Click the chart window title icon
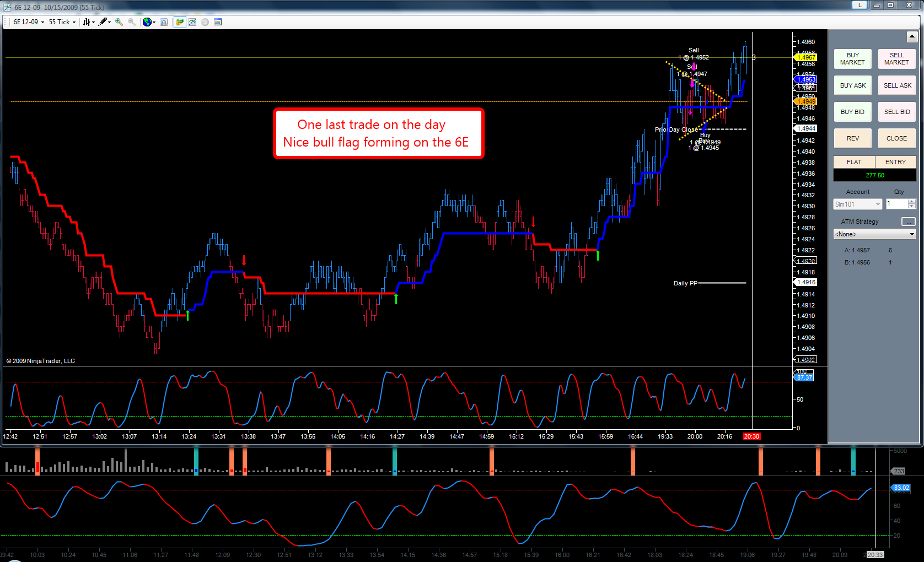 pyautogui.click(x=7, y=7)
